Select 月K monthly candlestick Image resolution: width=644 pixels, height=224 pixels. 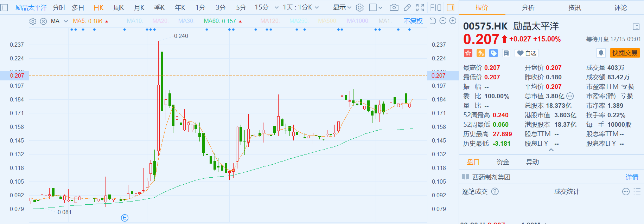pos(139,7)
